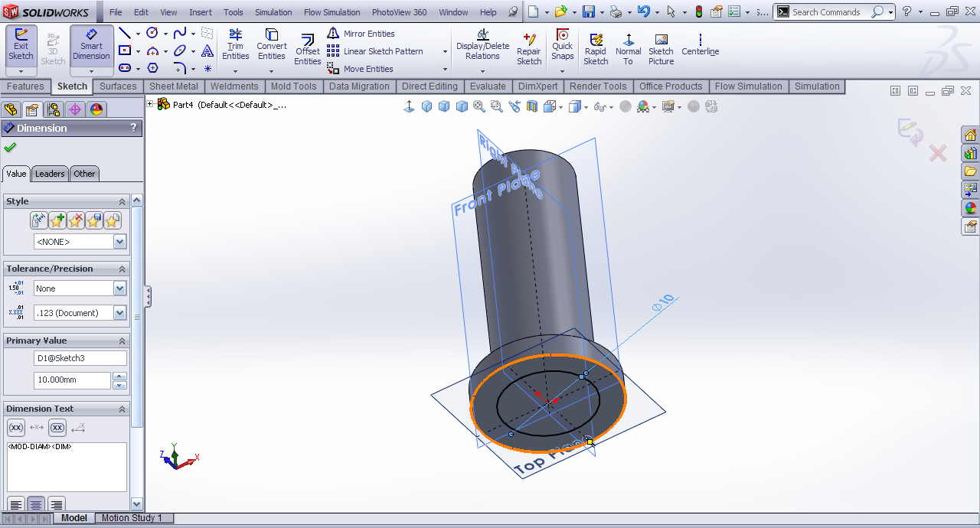Click the Mirror Entities tool

tap(361, 34)
